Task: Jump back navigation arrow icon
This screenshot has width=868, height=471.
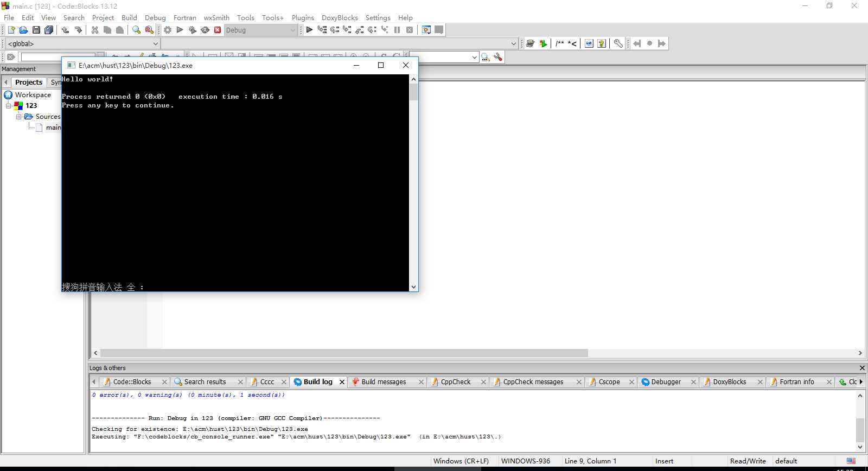Action: (x=637, y=43)
